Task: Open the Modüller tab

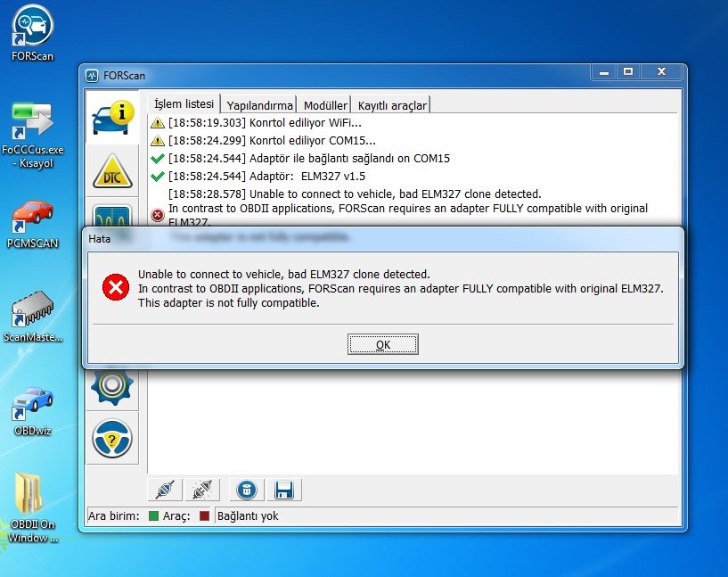Action: [325, 105]
